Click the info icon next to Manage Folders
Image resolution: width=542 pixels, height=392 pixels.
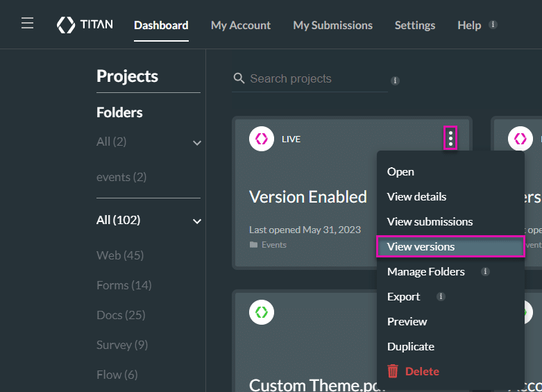coord(485,271)
